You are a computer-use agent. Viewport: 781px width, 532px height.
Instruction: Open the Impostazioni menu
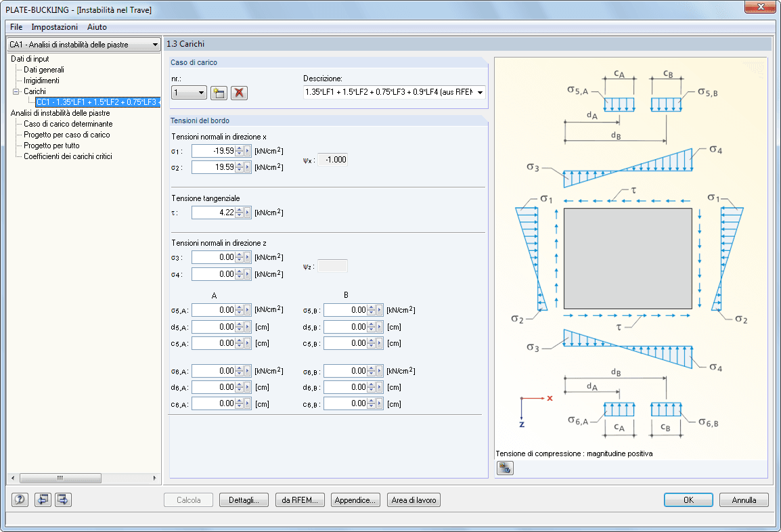55,27
